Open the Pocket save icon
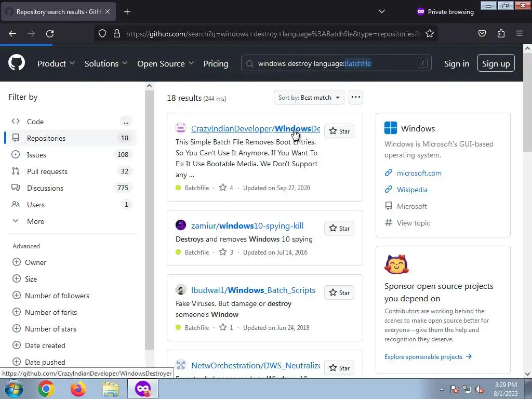 click(482, 34)
